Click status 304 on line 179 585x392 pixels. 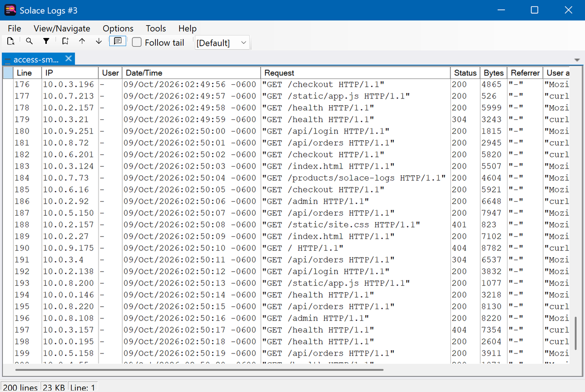coord(459,119)
